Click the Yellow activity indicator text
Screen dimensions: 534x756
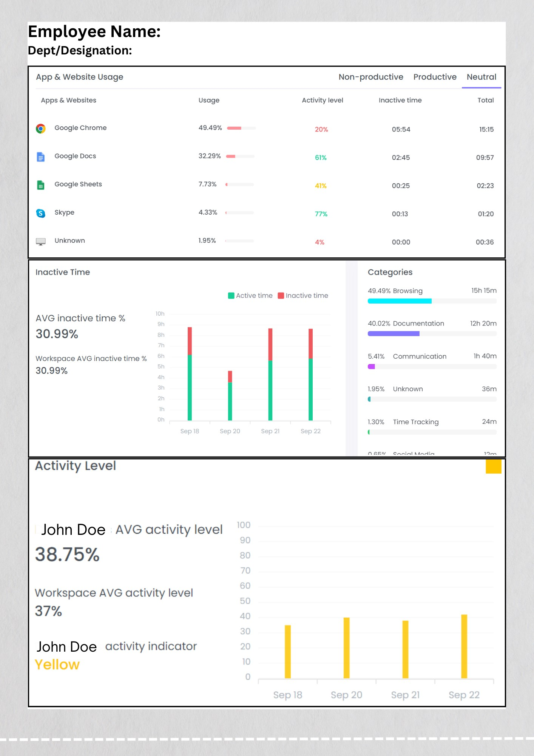[57, 665]
